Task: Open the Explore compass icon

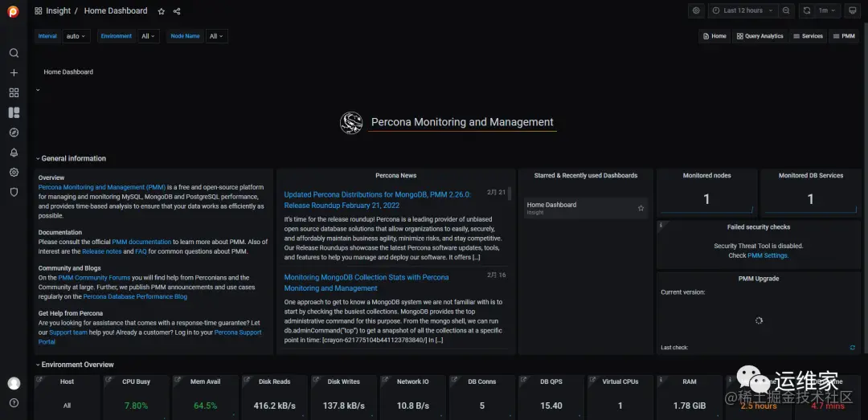Action: 14,133
